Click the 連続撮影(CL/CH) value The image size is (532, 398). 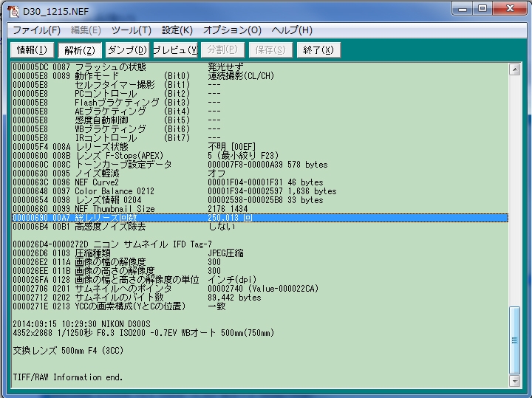click(241, 75)
